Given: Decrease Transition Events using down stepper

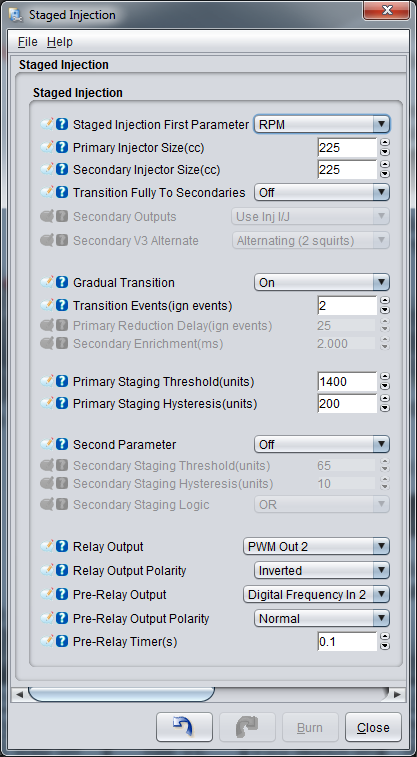Looking at the screenshot, I should [x=385, y=310].
